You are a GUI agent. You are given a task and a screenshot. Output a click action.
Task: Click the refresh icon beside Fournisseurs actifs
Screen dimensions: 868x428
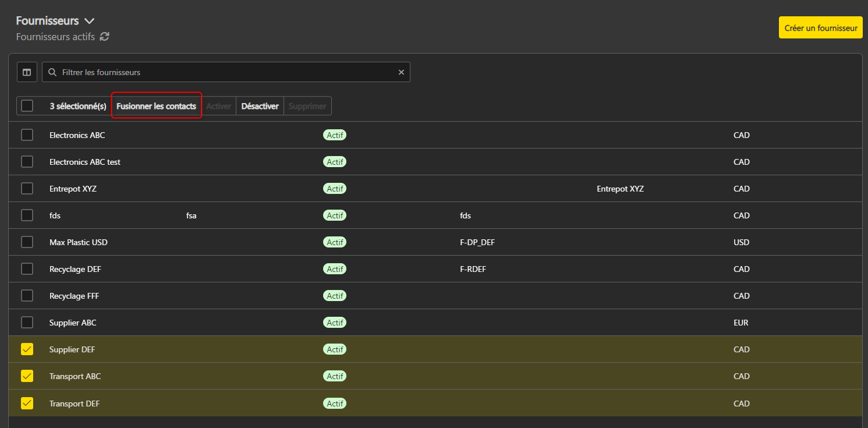pyautogui.click(x=105, y=37)
